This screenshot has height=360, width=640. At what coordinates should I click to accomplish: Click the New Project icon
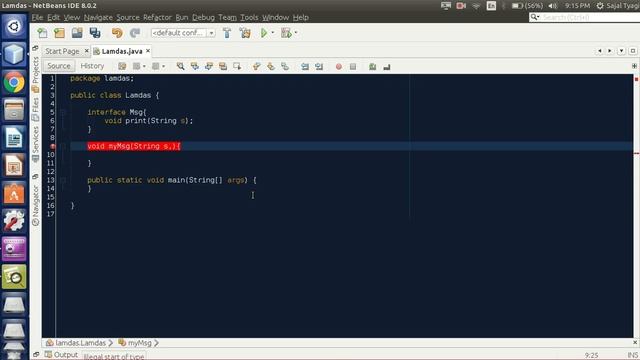60,33
